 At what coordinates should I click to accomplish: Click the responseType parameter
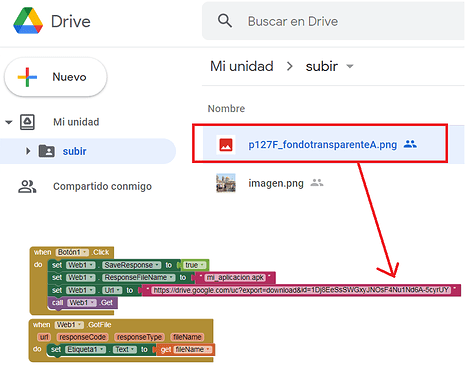[139, 337]
